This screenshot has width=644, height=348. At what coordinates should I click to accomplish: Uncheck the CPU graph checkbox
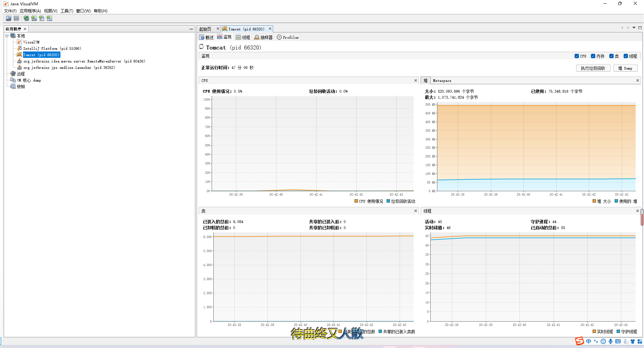(577, 56)
